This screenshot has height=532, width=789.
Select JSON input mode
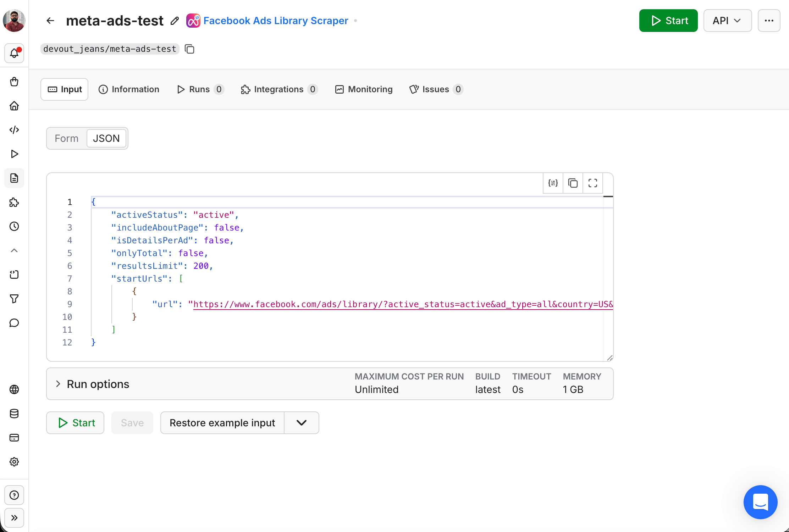(106, 138)
